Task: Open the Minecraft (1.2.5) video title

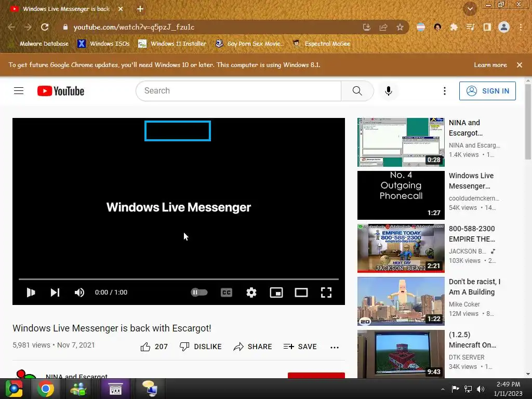Action: point(472,340)
